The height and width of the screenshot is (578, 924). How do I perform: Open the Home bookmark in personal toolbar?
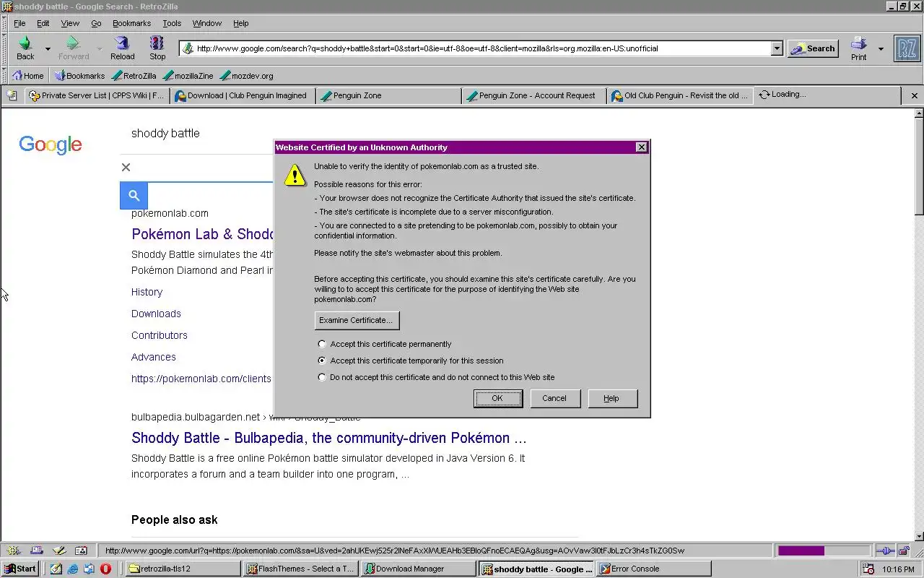28,75
